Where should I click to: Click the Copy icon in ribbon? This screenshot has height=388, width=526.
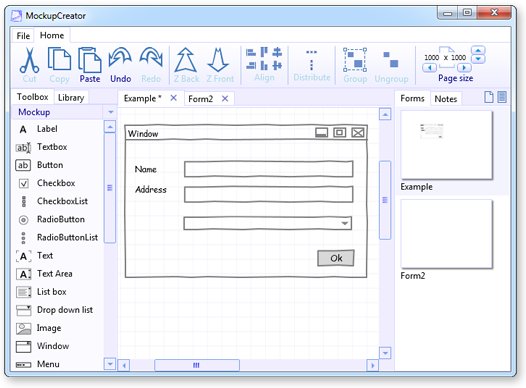[59, 60]
